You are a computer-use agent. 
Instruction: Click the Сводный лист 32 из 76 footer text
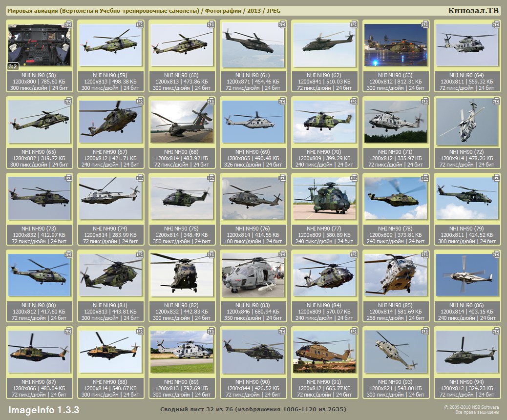coord(253,409)
